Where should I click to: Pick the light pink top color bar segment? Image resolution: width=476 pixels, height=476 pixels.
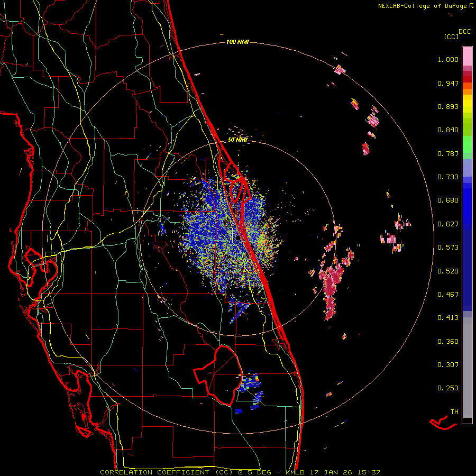click(467, 56)
